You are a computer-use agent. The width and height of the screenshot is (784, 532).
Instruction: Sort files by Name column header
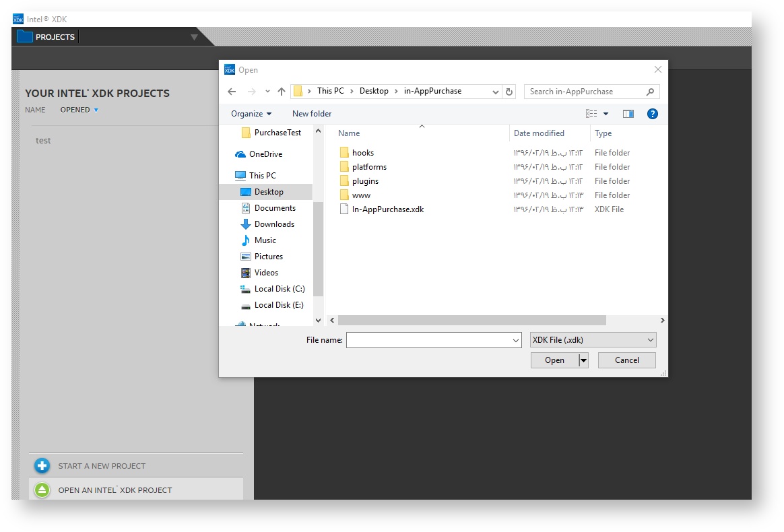tap(348, 133)
